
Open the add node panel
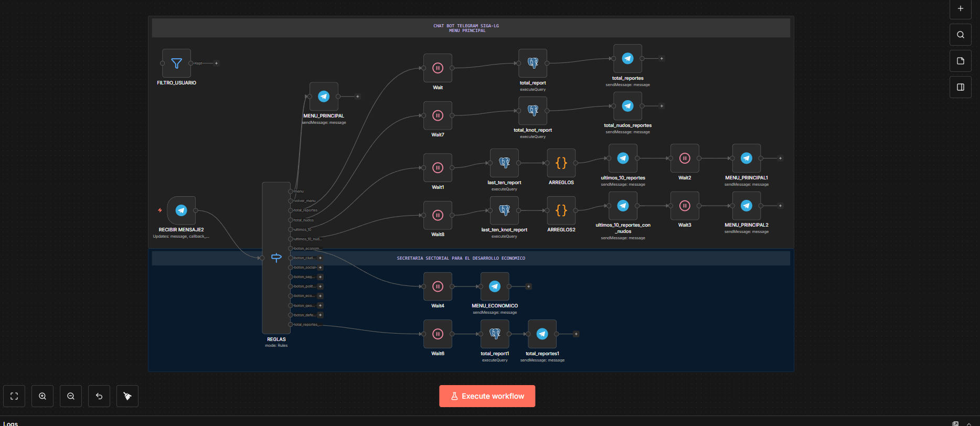point(960,8)
